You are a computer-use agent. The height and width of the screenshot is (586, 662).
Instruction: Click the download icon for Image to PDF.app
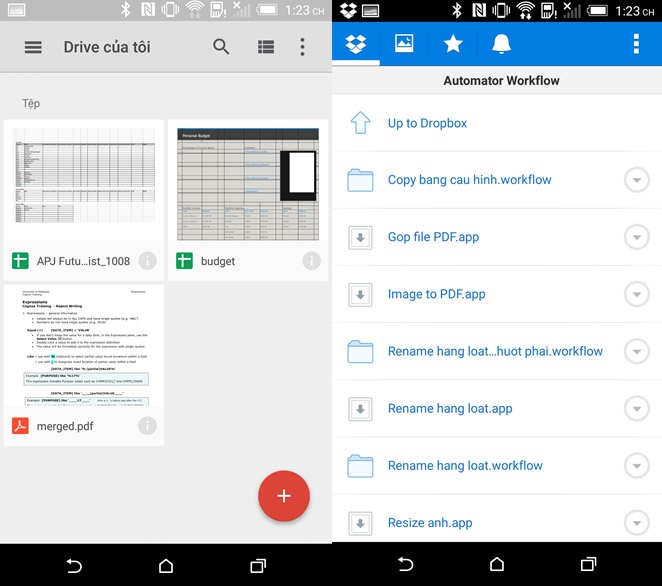(360, 295)
